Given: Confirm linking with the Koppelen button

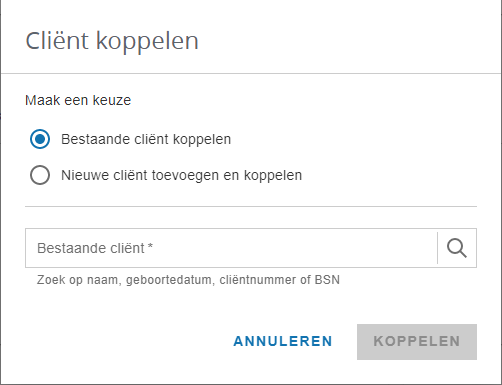Looking at the screenshot, I should [x=417, y=342].
